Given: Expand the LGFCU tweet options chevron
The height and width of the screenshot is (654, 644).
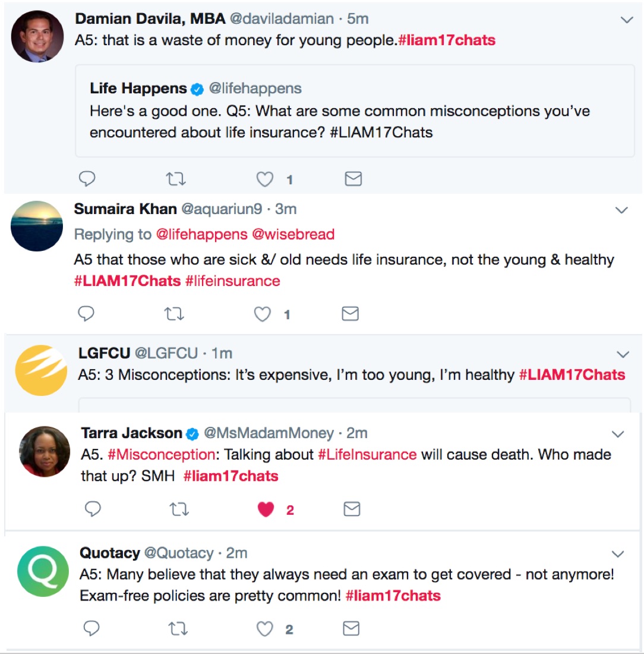Looking at the screenshot, I should 623,355.
